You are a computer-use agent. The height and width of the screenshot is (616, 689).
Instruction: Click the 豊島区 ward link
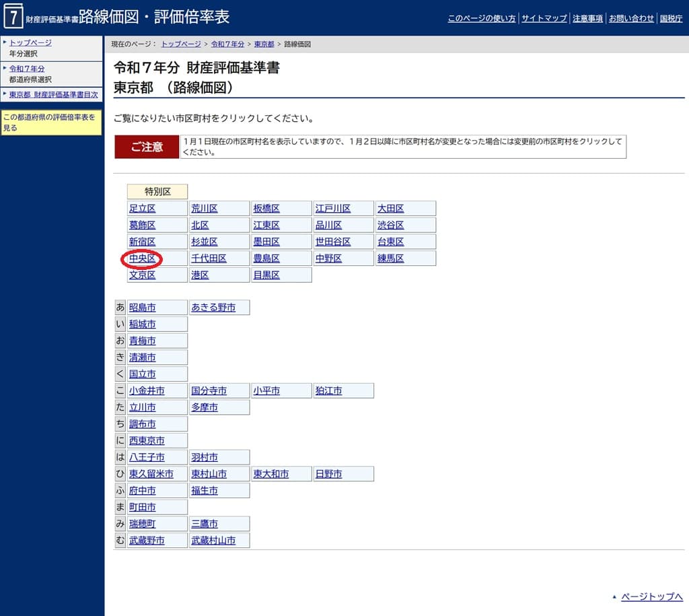tap(266, 259)
